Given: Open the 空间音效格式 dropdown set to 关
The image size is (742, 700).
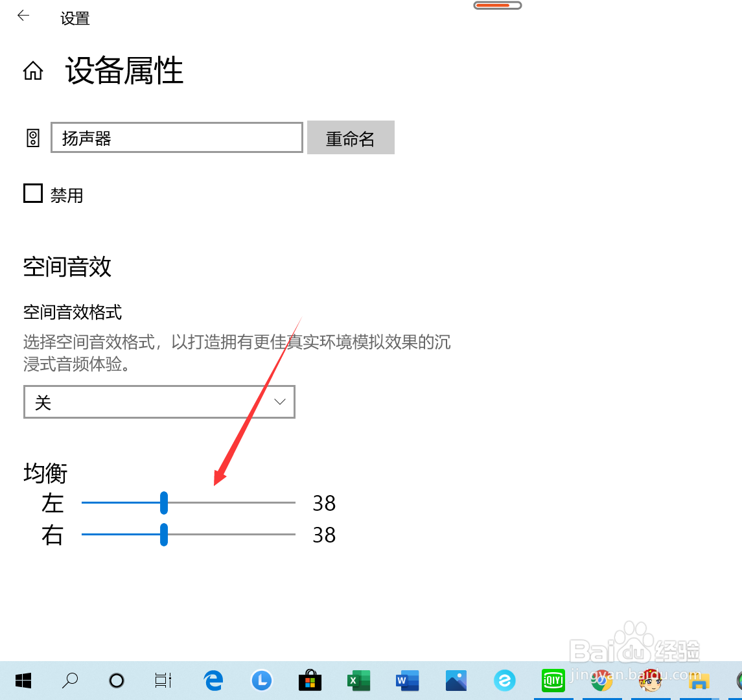Looking at the screenshot, I should click(159, 402).
